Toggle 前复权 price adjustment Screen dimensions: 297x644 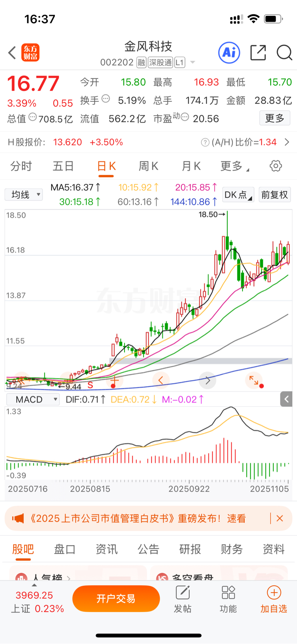[x=275, y=194]
